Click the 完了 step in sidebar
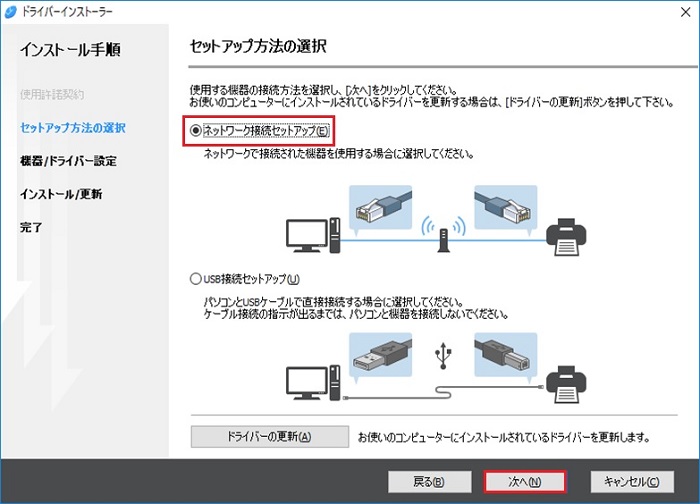 [31, 227]
